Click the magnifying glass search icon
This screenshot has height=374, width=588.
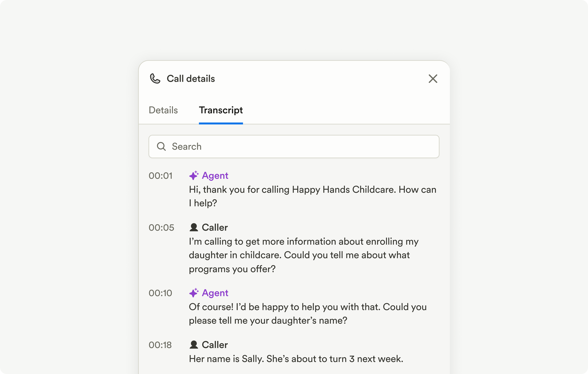[161, 146]
